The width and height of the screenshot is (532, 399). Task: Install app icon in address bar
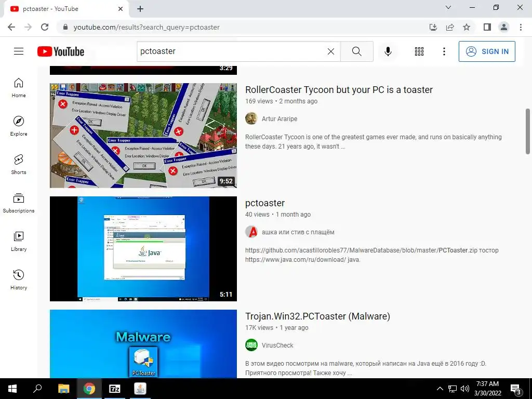click(x=433, y=27)
